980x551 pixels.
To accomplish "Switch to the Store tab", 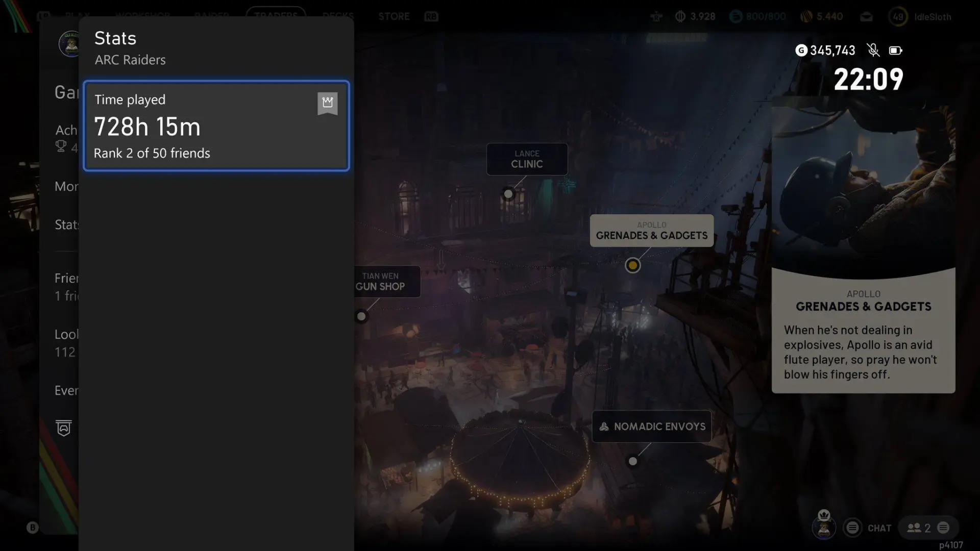I will pos(394,16).
